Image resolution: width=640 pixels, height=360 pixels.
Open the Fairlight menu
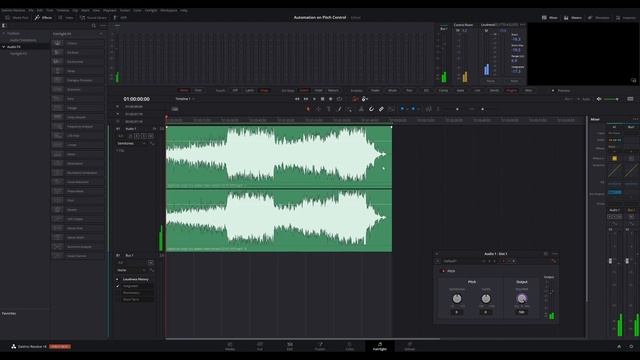coord(151,10)
